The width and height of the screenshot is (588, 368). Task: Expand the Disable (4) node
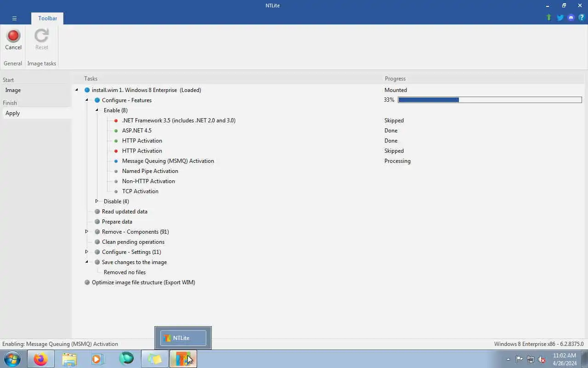(97, 201)
